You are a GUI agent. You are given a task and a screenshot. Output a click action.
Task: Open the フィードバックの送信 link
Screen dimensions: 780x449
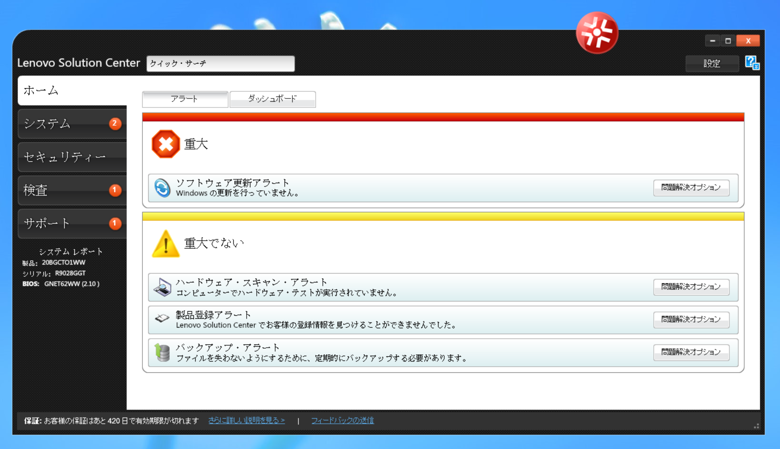[x=342, y=421]
